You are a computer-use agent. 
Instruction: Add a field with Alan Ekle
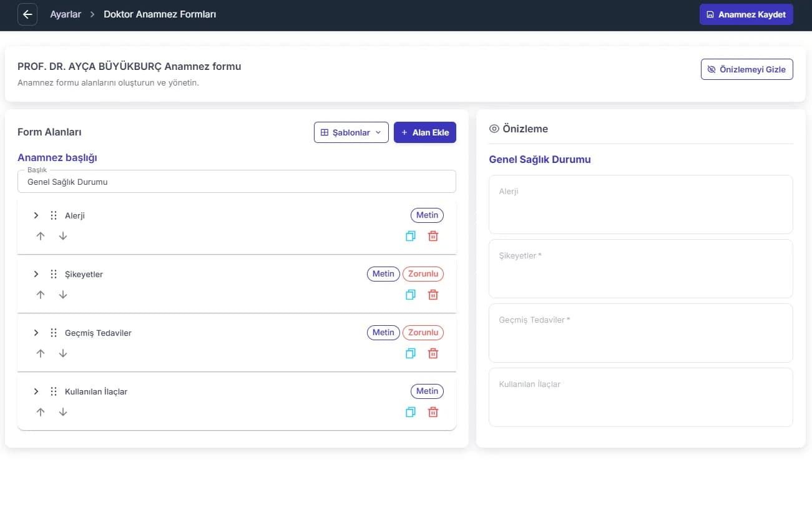[x=425, y=132]
